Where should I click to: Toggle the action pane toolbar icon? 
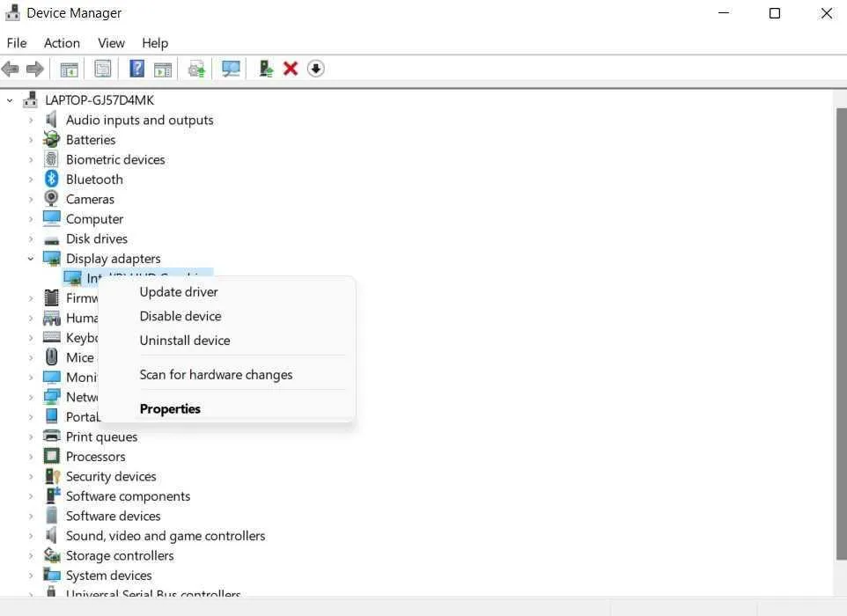[x=163, y=70]
